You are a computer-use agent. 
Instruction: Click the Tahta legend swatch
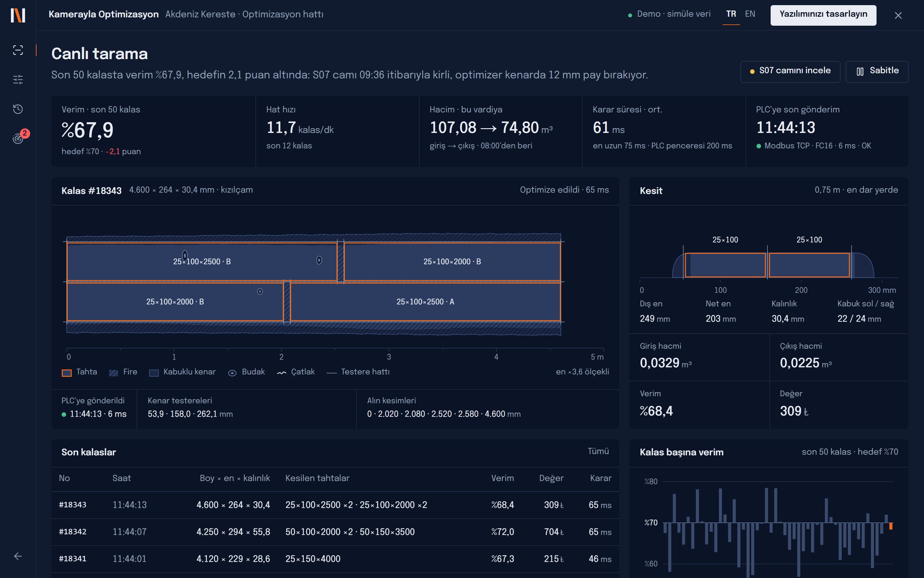coord(67,373)
